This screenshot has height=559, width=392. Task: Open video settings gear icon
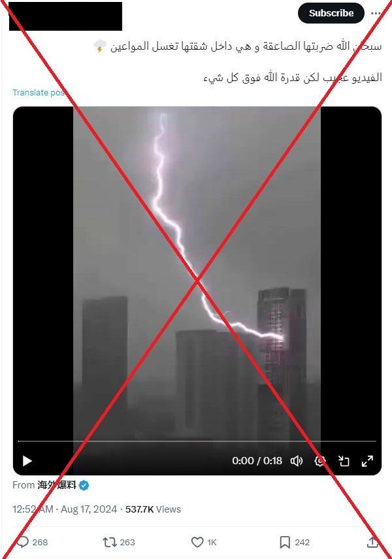click(x=320, y=461)
